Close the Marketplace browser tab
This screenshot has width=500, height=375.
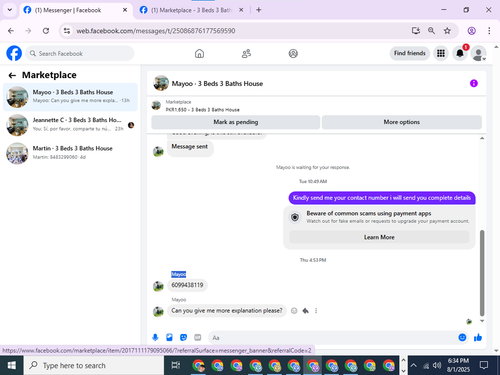point(241,10)
